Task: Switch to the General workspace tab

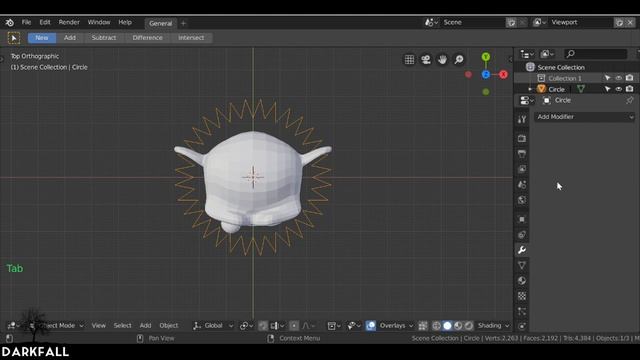Action: click(160, 23)
